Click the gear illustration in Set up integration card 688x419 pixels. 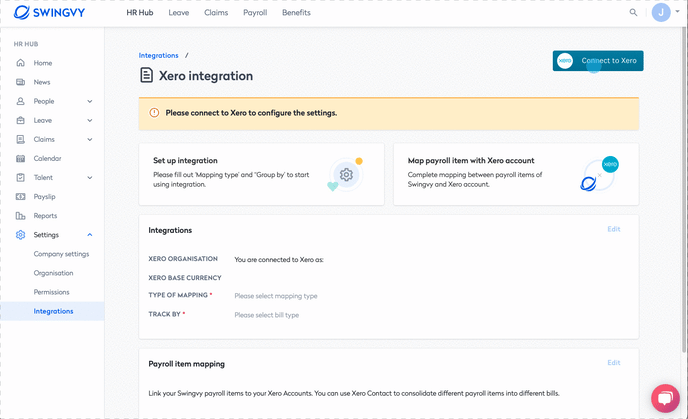click(346, 174)
